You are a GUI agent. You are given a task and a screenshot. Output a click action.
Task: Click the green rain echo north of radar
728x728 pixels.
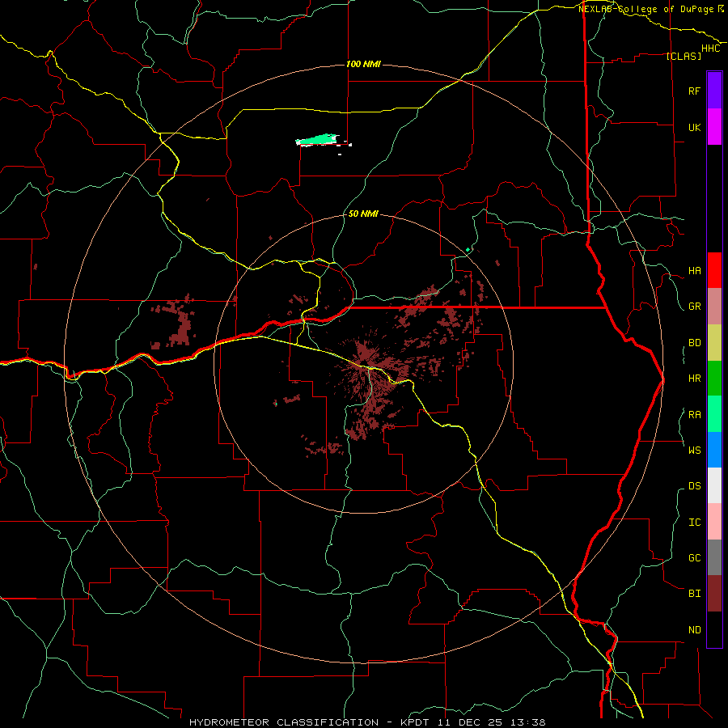[318, 139]
